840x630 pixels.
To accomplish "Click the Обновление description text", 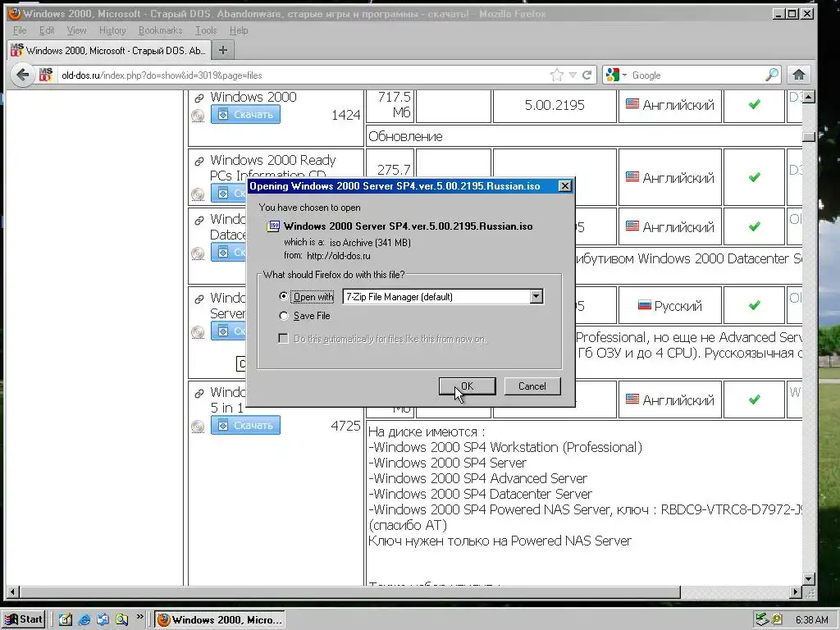I will tap(405, 137).
